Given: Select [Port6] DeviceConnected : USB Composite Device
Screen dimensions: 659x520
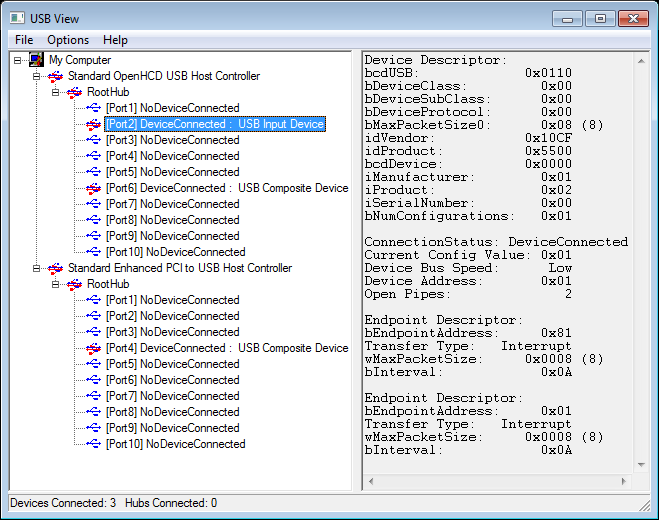Looking at the screenshot, I should point(227,188).
